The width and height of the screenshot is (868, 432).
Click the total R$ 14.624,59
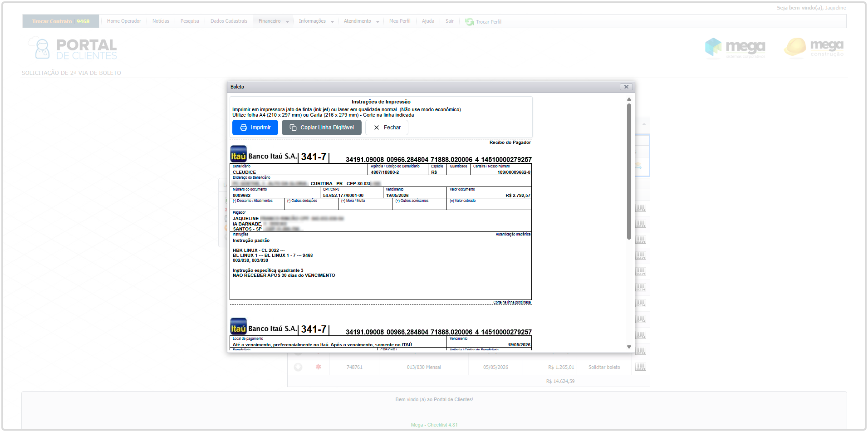560,381
